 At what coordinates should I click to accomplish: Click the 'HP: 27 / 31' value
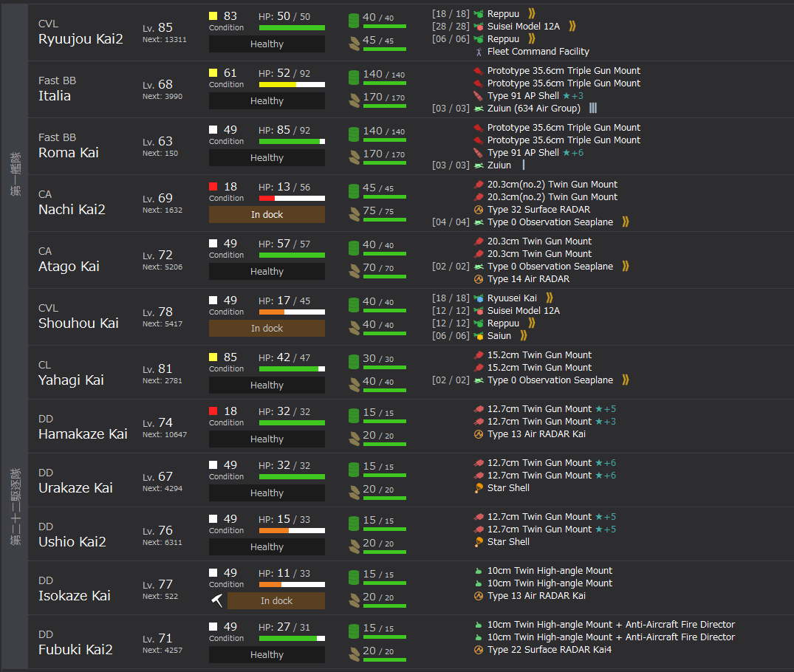(284, 627)
